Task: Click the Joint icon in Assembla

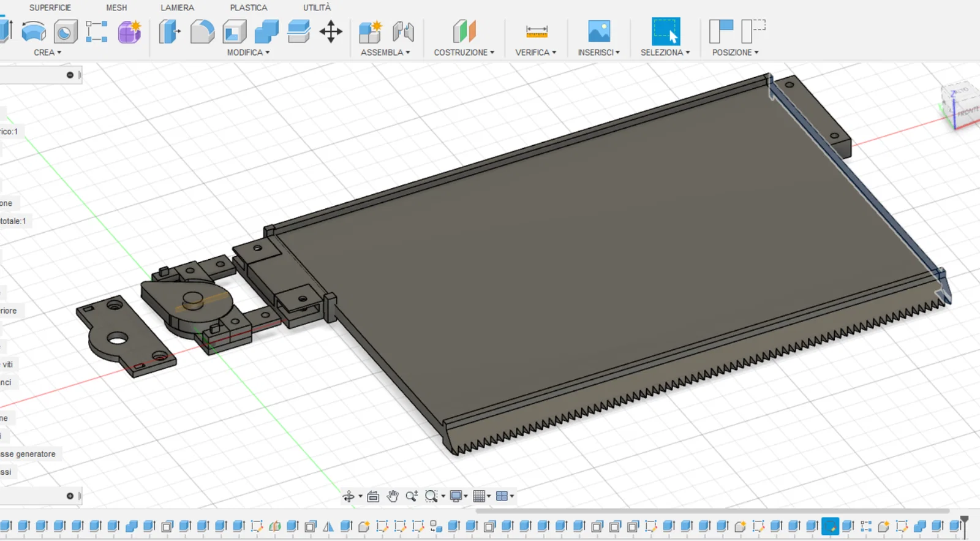Action: [403, 31]
